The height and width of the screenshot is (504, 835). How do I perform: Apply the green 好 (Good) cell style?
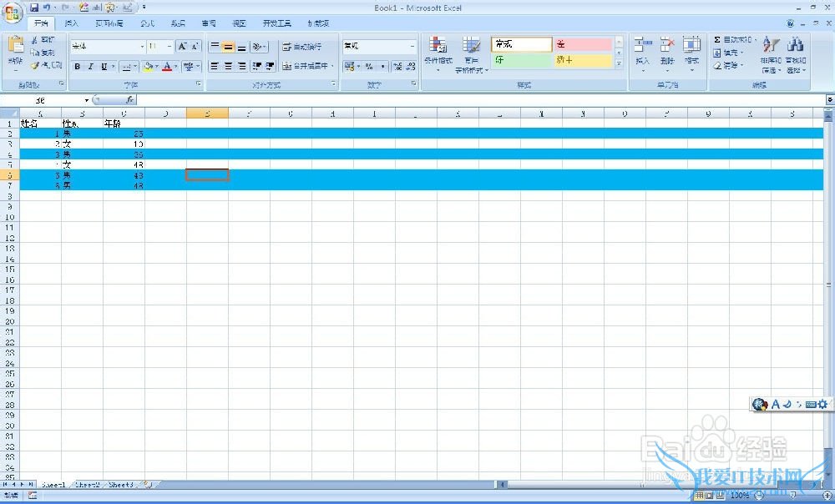click(x=521, y=60)
